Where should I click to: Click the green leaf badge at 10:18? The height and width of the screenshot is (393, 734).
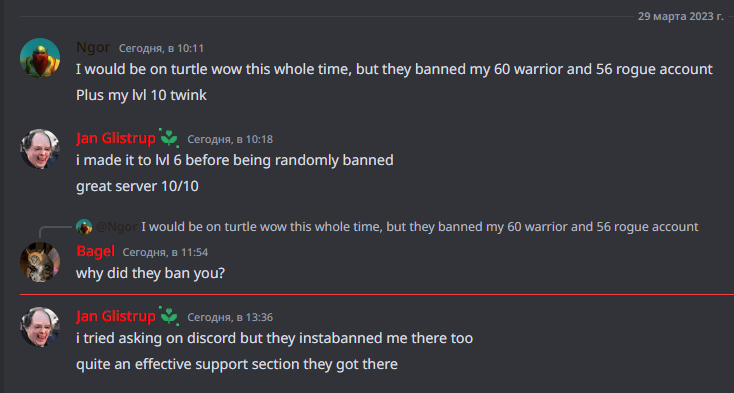169,138
